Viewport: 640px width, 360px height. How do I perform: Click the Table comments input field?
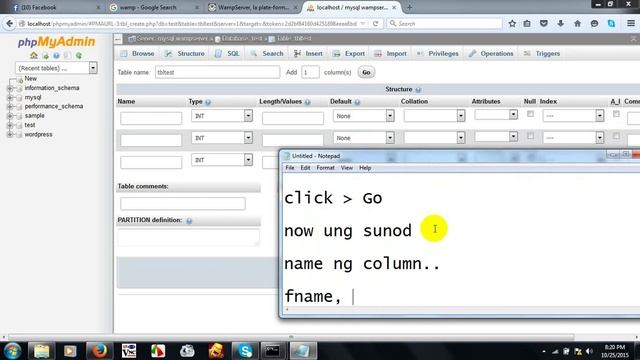pyautogui.click(x=183, y=203)
